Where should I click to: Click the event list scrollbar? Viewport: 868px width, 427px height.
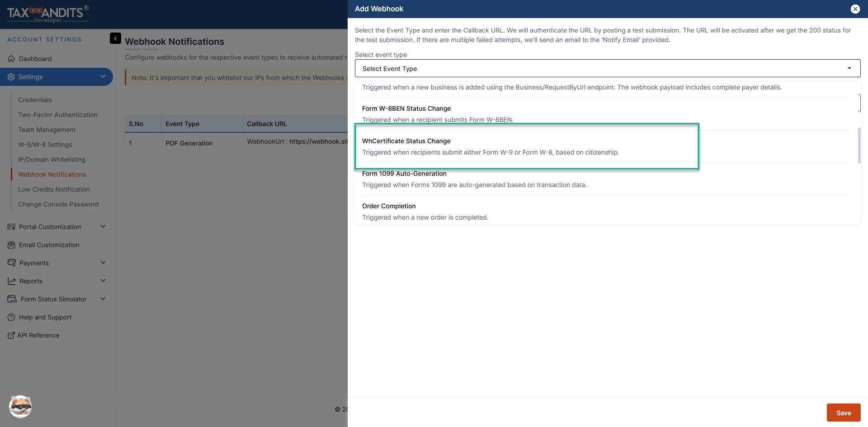click(x=859, y=145)
